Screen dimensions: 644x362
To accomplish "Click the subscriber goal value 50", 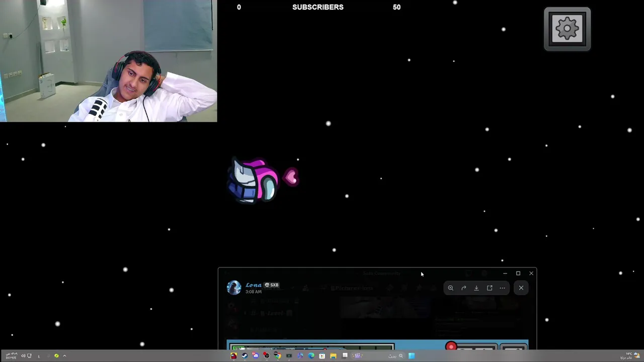I will (396, 7).
